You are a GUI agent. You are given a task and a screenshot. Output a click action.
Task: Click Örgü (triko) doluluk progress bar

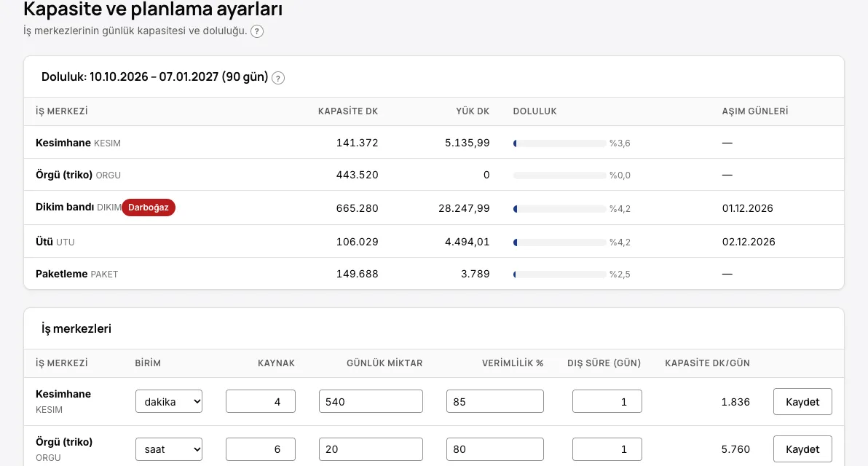point(560,175)
